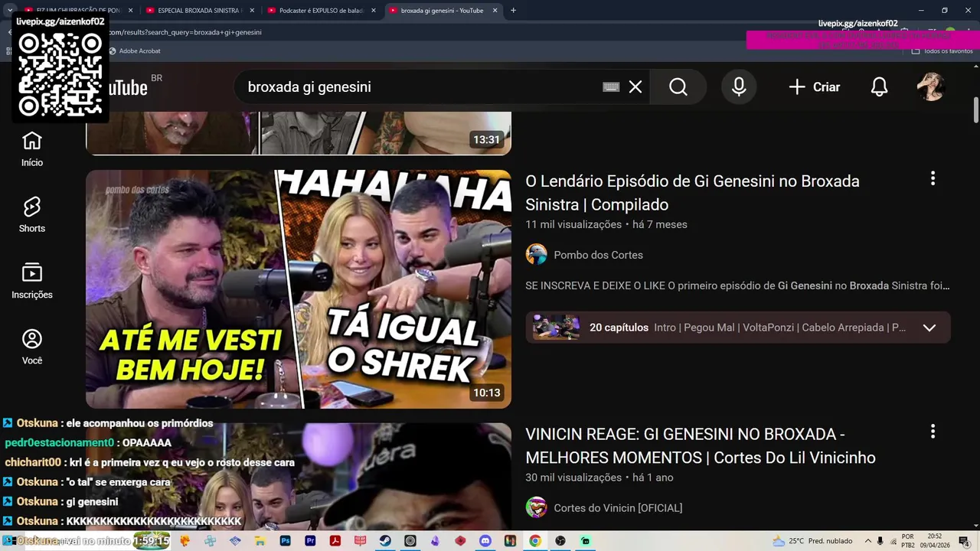Open File Explorer from the taskbar

tap(260, 541)
